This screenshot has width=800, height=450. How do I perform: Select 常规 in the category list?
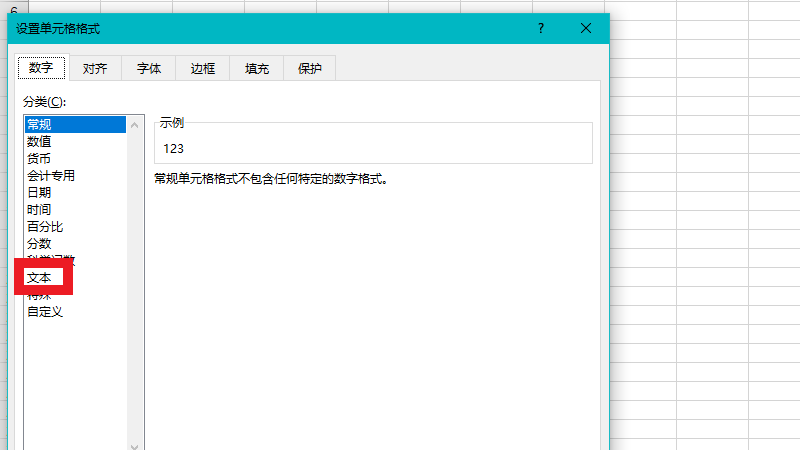[40, 125]
